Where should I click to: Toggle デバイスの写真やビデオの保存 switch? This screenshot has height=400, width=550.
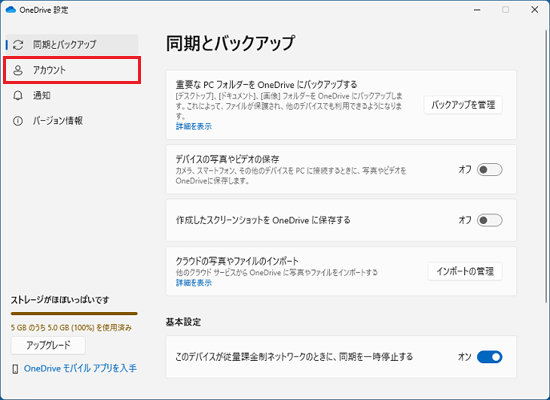490,170
